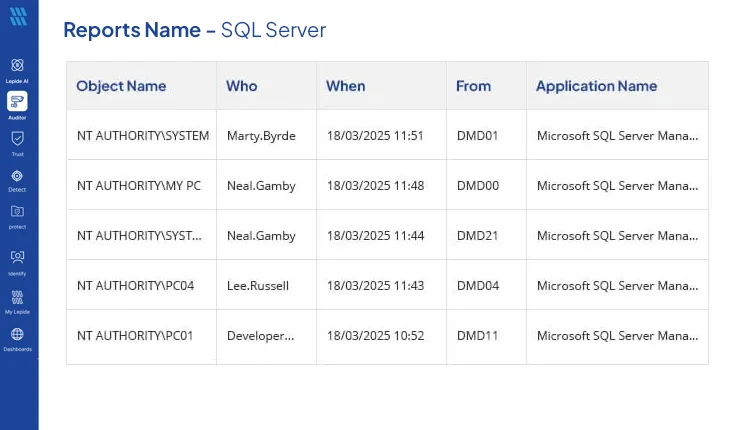Open the Lepide AI sidebar icon
This screenshot has width=731, height=430.
click(17, 65)
